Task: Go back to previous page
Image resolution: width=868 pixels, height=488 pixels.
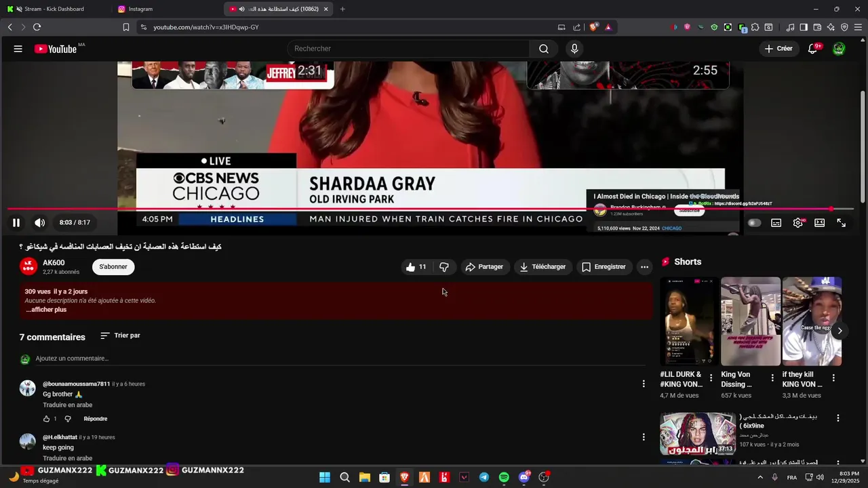Action: pyautogui.click(x=9, y=27)
